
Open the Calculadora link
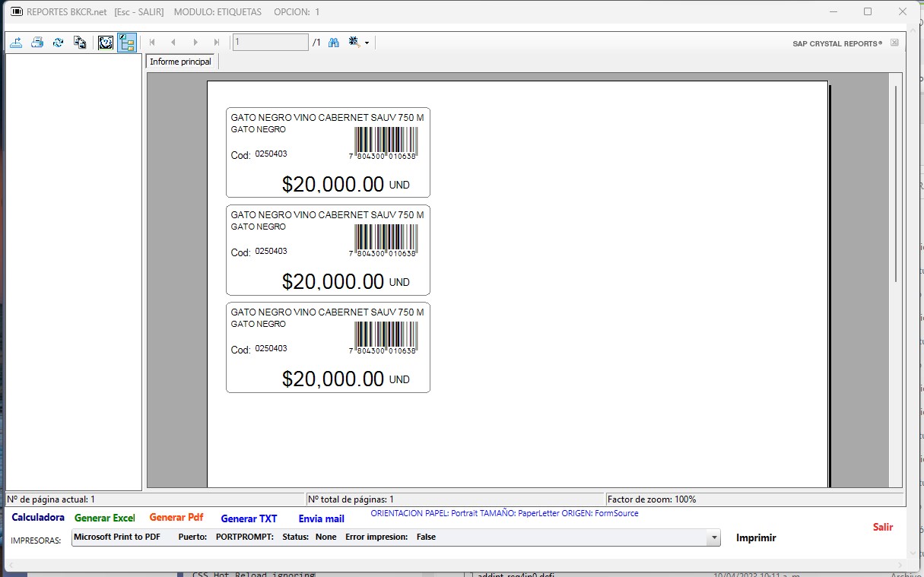[38, 518]
